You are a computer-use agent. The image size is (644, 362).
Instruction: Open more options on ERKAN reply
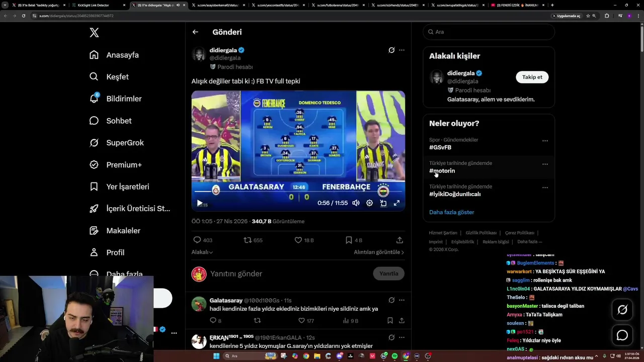[401, 337]
